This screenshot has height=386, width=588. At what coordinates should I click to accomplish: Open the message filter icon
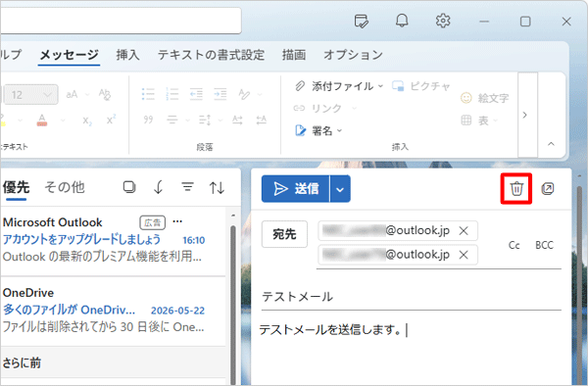pyautogui.click(x=187, y=186)
